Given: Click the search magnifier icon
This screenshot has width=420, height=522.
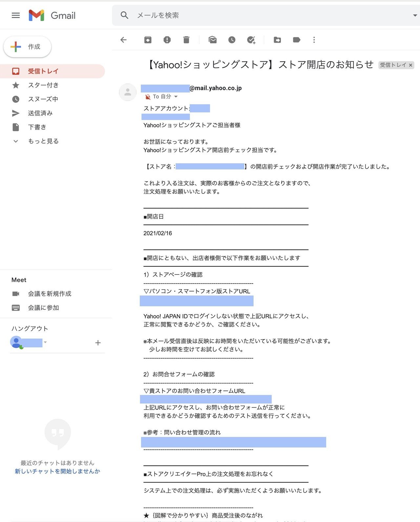Looking at the screenshot, I should [124, 15].
